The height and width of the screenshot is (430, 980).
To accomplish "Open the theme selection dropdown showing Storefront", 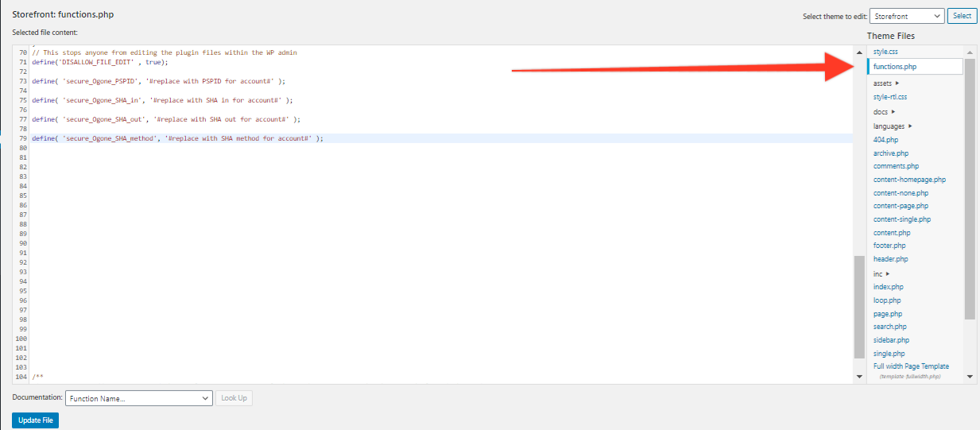I will coord(907,16).
